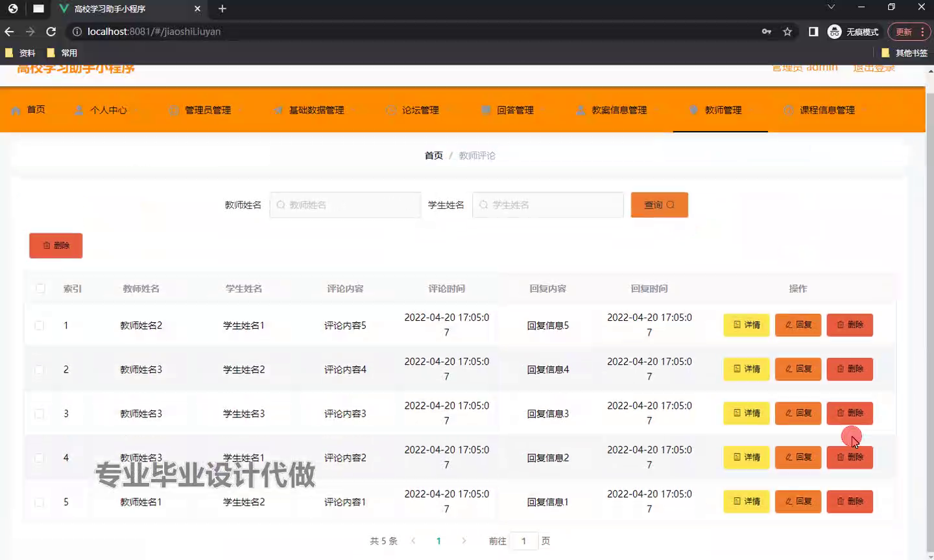934x560 pixels.
Task: Reload the page with refresh icon
Action: tap(51, 31)
